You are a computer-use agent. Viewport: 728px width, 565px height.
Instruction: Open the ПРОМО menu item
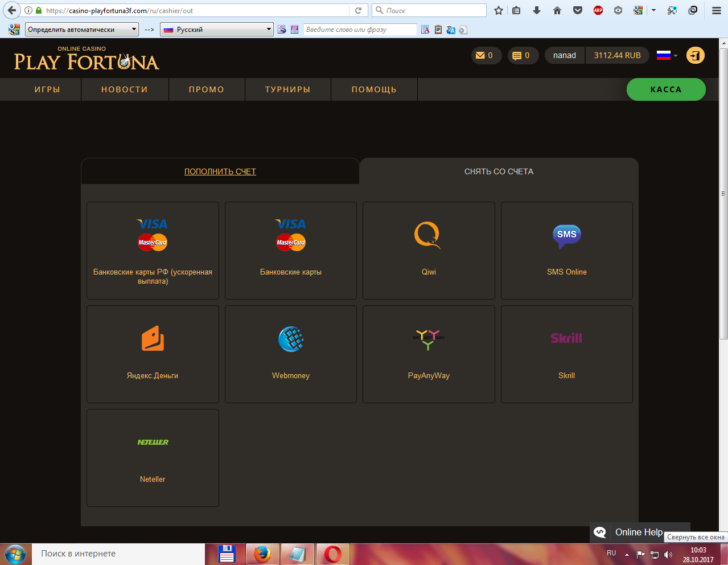pos(207,89)
